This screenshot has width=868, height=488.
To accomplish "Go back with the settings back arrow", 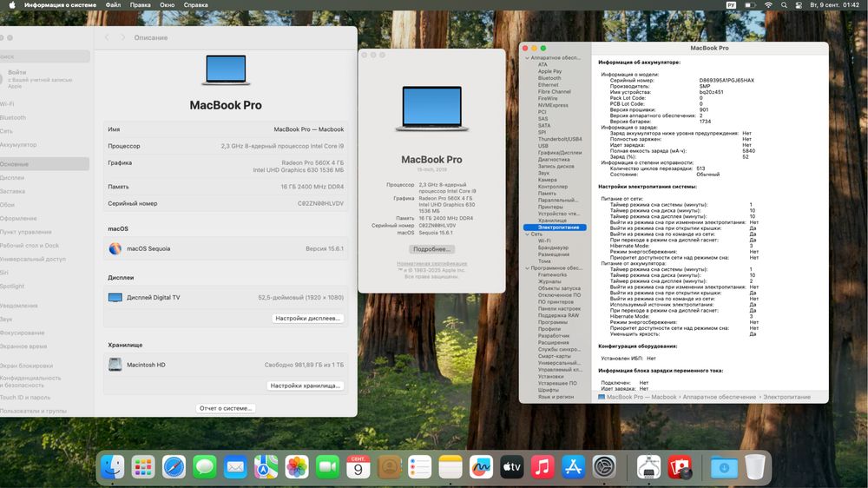I will (x=107, y=37).
